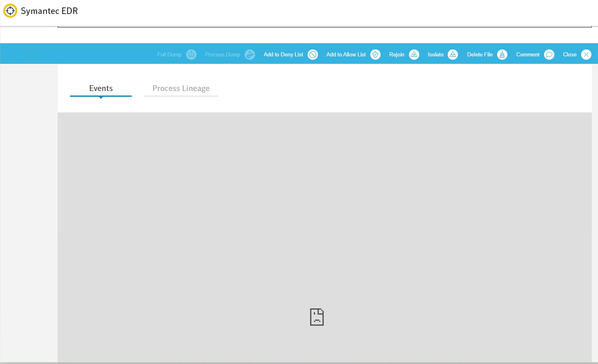Click the Isolate endpoint icon
The width and height of the screenshot is (598, 364).
pos(453,54)
